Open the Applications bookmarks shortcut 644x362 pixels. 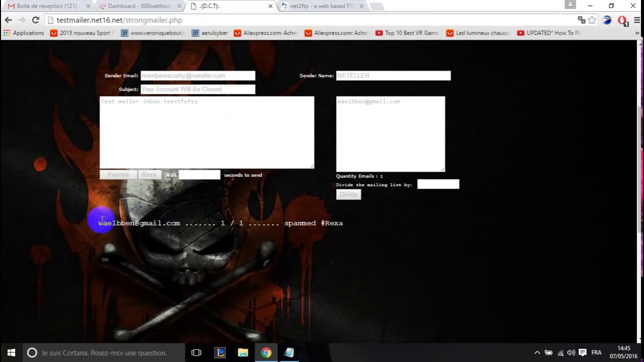tap(24, 33)
